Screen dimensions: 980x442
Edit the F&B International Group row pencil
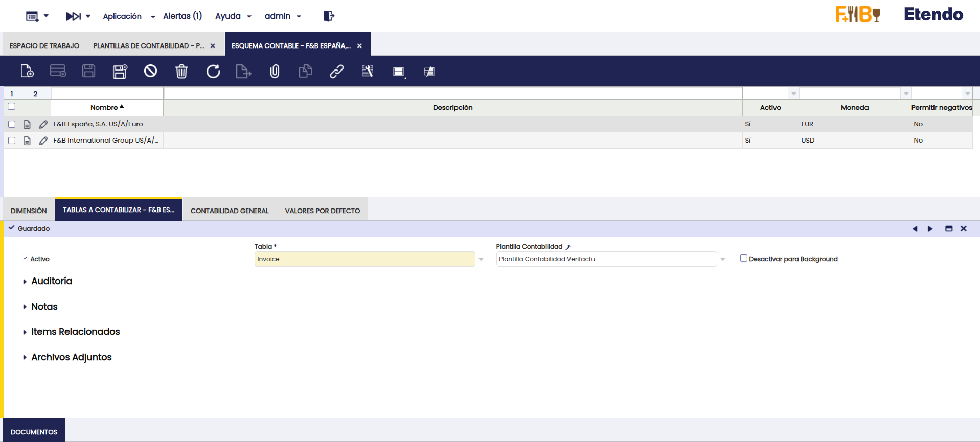click(43, 141)
